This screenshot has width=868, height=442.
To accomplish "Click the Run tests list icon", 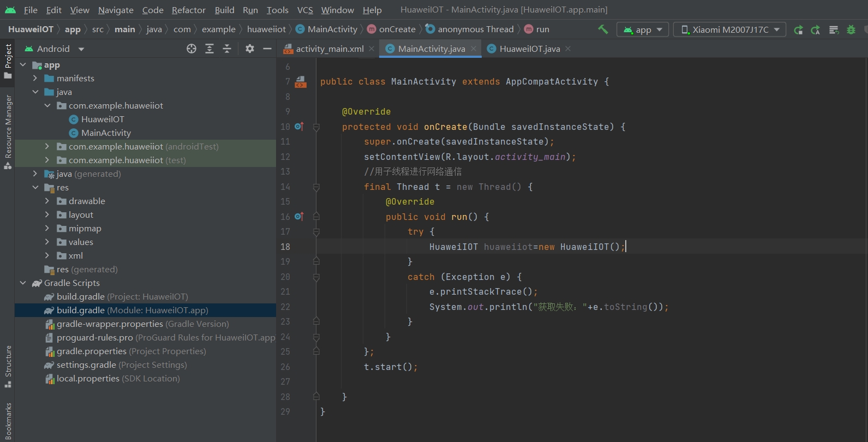I will coord(834,29).
